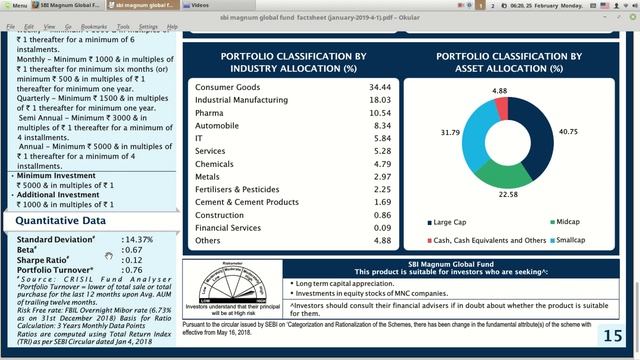Click the 40.75 label on donut chart
640x360 pixels.
[568, 132]
